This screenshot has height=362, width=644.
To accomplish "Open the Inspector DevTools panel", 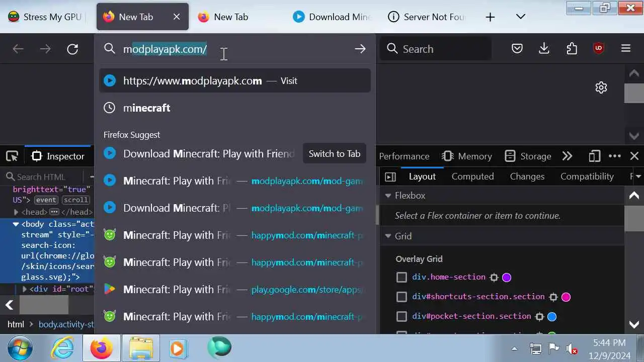I will point(58,156).
